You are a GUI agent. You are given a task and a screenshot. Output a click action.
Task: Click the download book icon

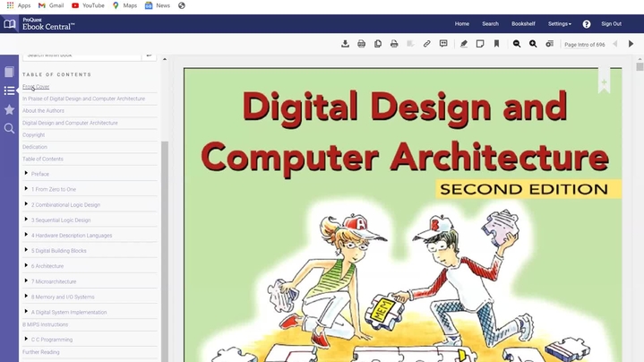coord(346,44)
